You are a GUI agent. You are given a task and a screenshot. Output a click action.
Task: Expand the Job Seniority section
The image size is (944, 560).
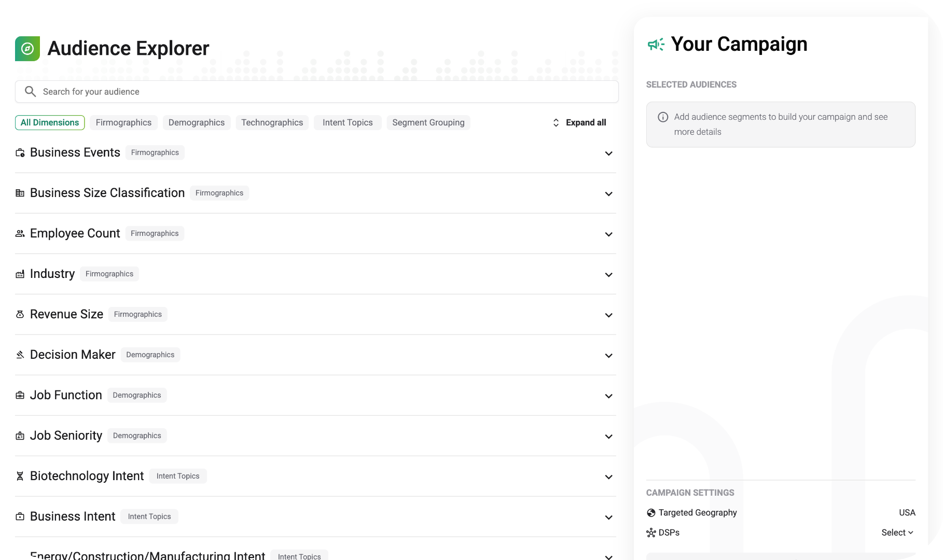click(608, 437)
